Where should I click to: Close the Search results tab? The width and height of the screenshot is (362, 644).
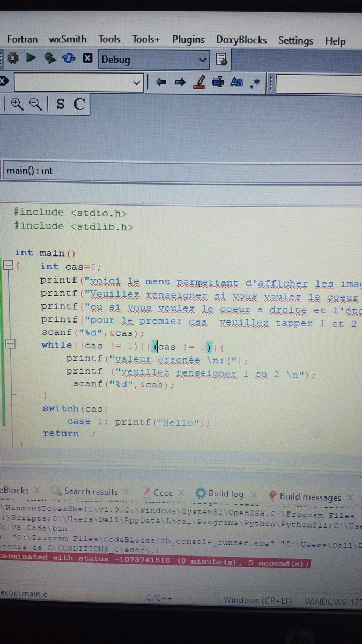tap(127, 492)
